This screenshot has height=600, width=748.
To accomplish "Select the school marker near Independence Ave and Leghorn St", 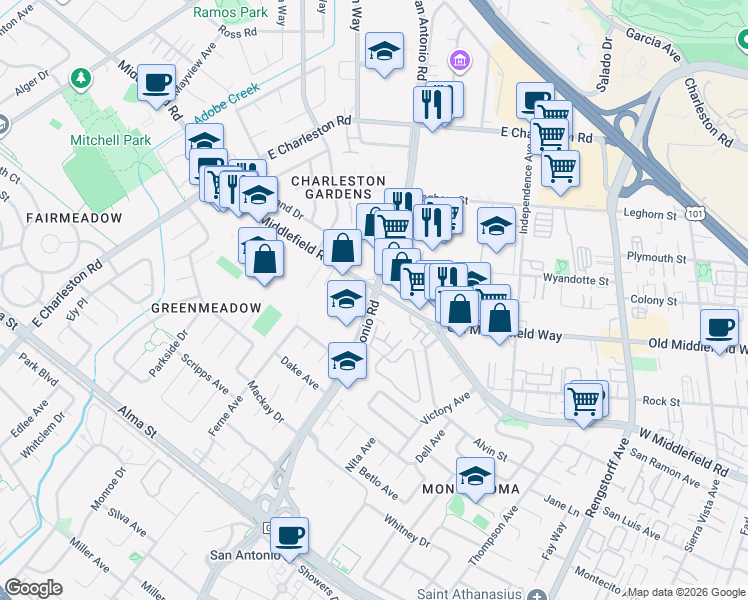I will coord(496,227).
